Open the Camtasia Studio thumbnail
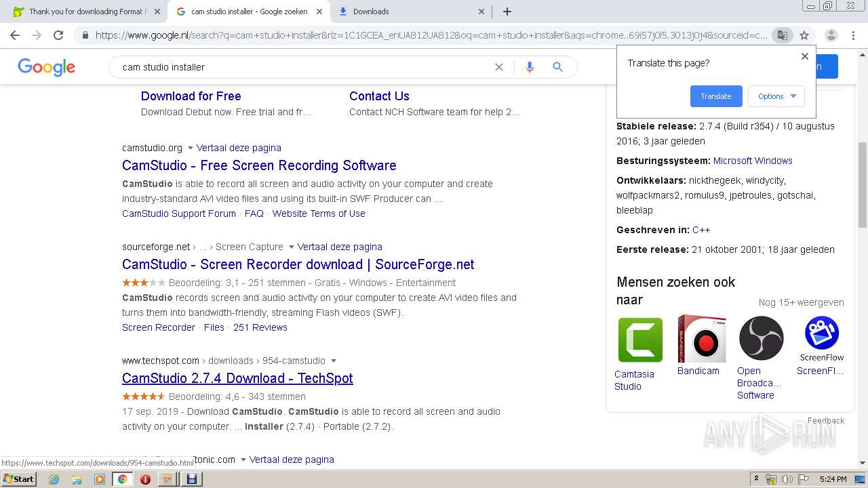The height and width of the screenshot is (488, 868). point(640,340)
